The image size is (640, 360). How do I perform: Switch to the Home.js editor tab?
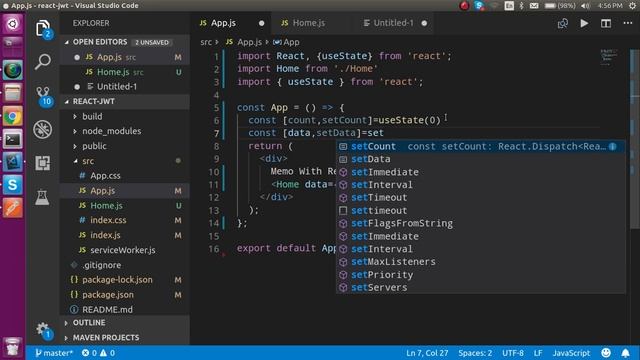point(309,23)
